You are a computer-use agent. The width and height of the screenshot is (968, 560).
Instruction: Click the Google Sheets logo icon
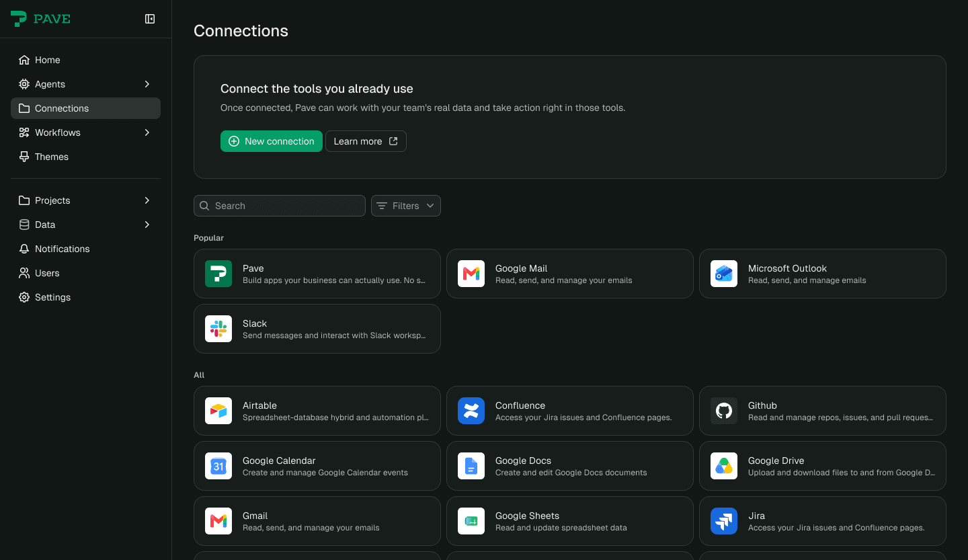pos(471,521)
